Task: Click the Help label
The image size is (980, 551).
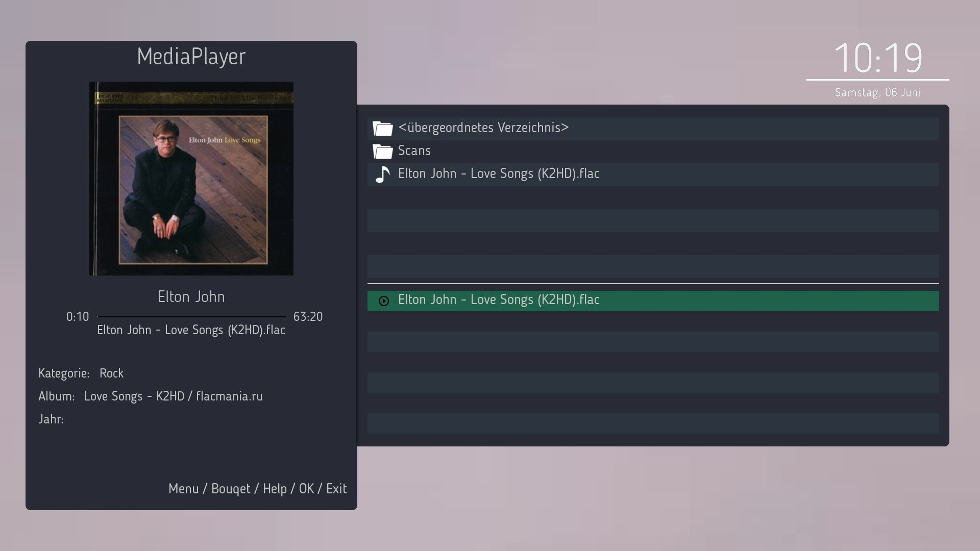Action: [x=275, y=489]
